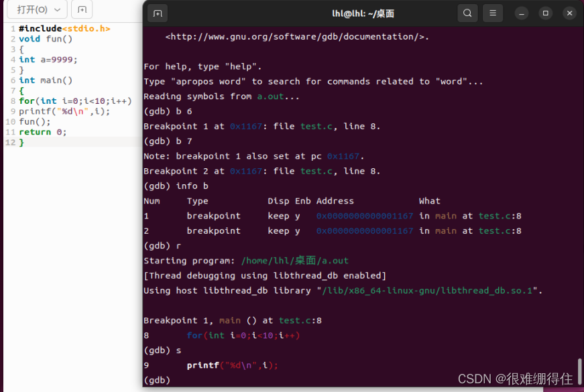Click the terminal scrollbar handle

(579, 371)
